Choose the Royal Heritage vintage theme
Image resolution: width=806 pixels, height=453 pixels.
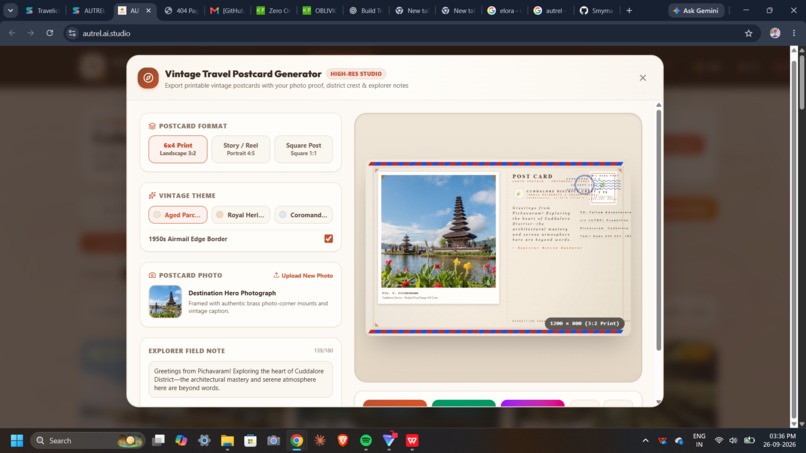pyautogui.click(x=241, y=215)
